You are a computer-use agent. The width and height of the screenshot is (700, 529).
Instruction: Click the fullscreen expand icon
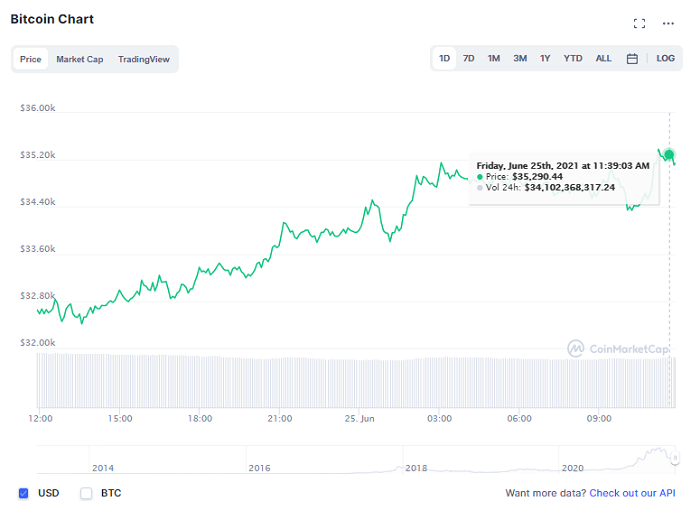coord(639,23)
